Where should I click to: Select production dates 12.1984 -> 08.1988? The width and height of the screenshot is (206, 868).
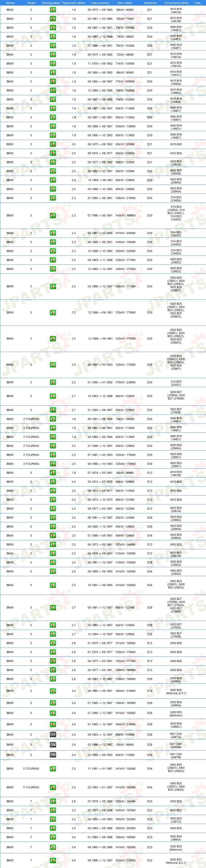click(100, 90)
